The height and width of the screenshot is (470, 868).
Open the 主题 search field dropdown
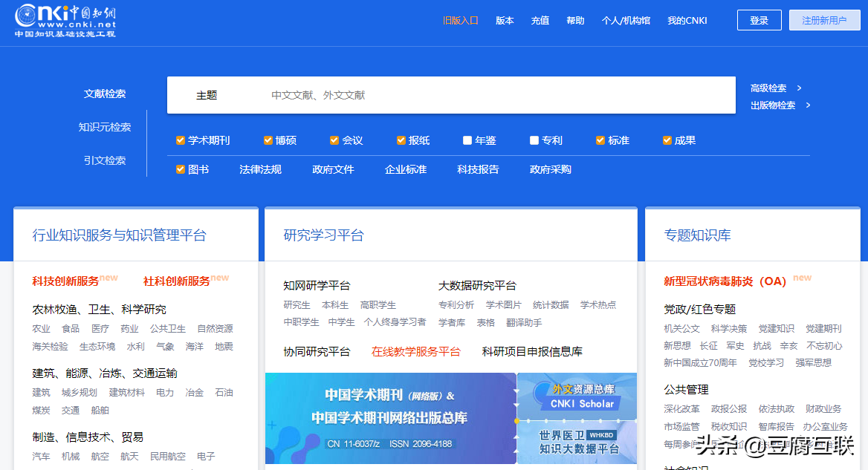tap(207, 95)
